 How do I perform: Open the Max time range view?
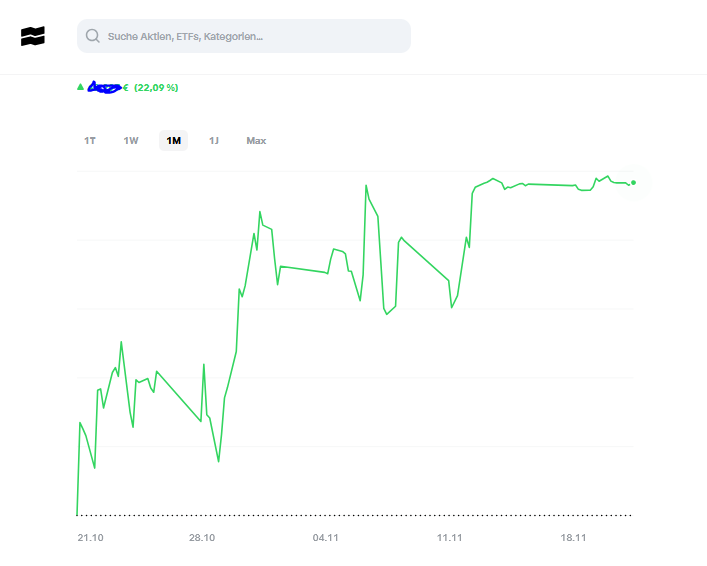(256, 141)
